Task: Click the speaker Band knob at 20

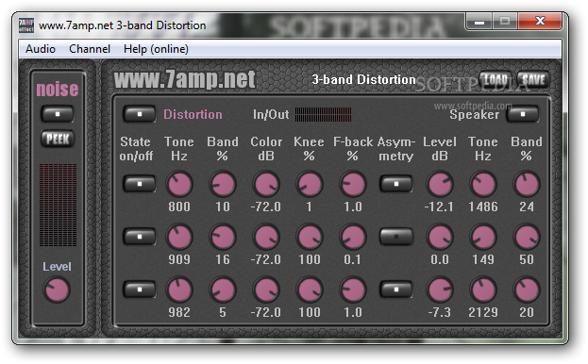Action: coord(527,290)
